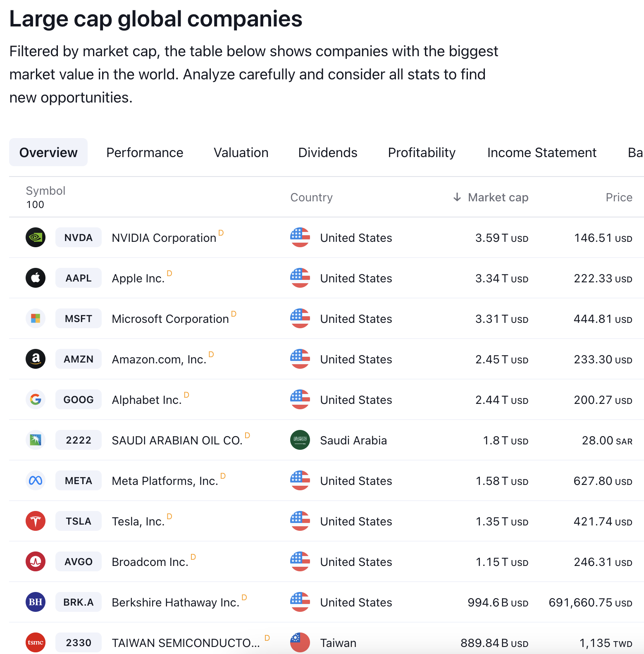Click the Tesla logo icon
The width and height of the screenshot is (644, 654).
[x=36, y=521]
